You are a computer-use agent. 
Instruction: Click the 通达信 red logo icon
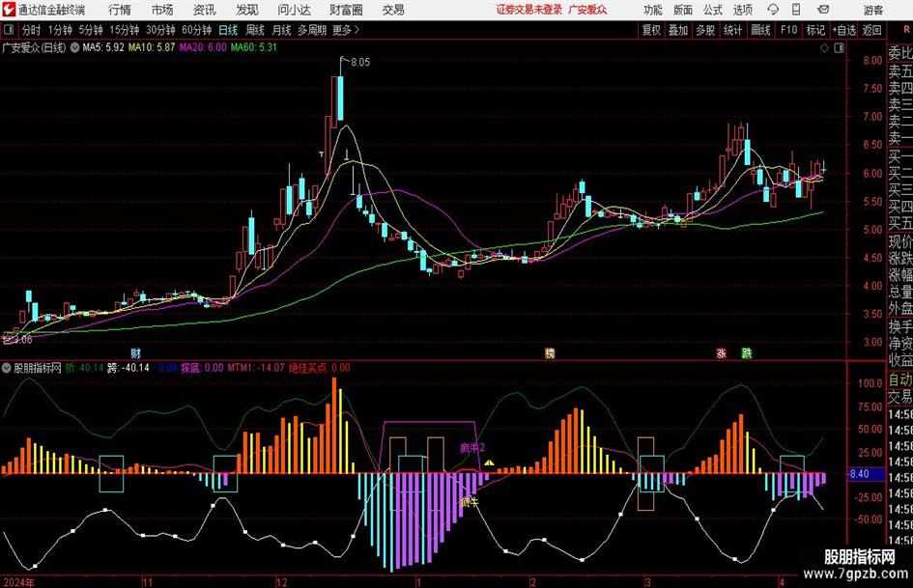pos(9,10)
